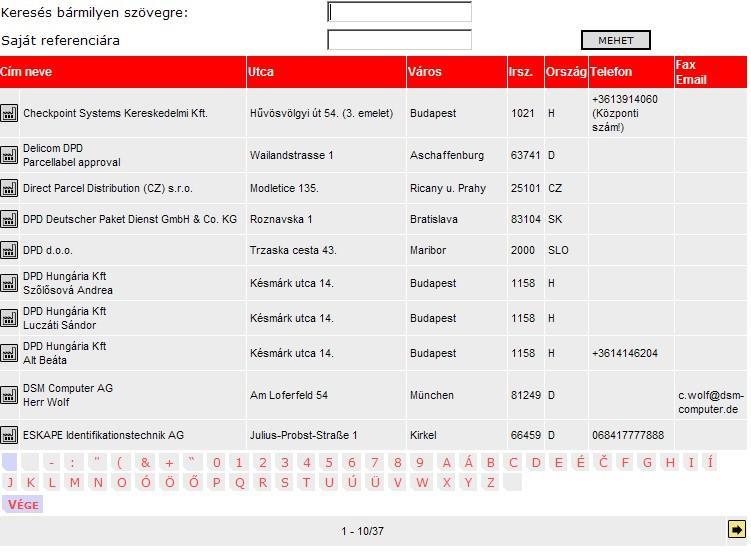Click the icon beside Checkpoint Systems Kereskedelmi Kft.
The width and height of the screenshot is (751, 559).
click(9, 114)
